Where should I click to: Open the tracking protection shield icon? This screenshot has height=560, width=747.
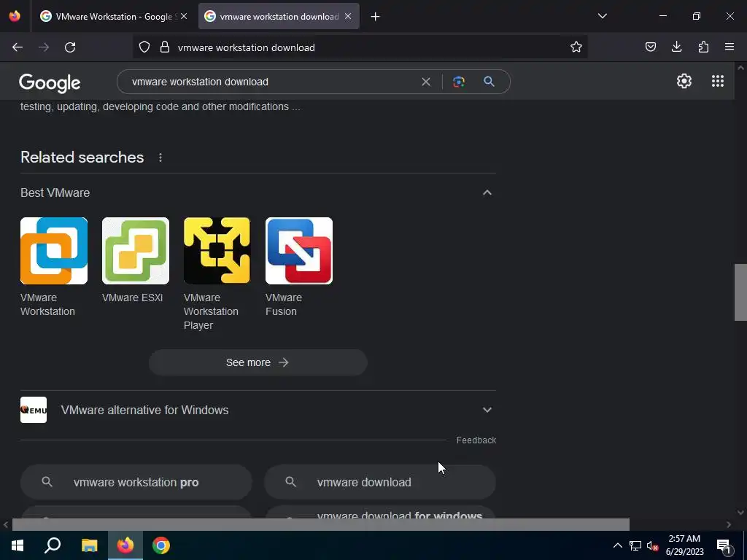point(144,47)
